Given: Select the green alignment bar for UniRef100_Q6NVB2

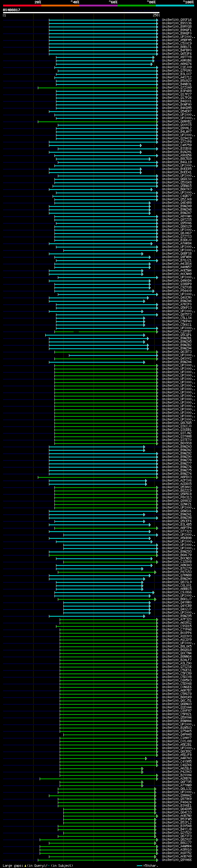Looking at the screenshot, I should [98, 122].
